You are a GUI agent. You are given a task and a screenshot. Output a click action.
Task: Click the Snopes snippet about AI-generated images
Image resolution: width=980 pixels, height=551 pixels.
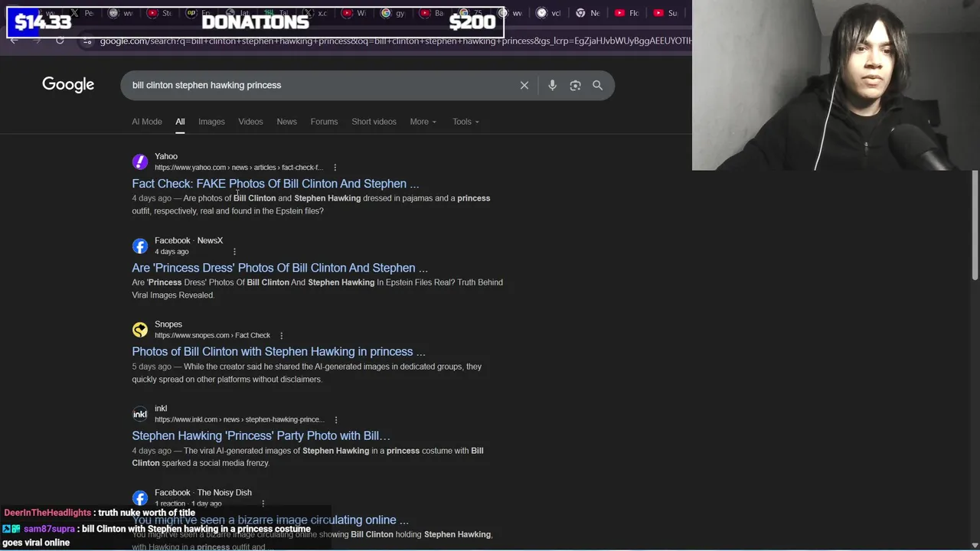coord(306,373)
